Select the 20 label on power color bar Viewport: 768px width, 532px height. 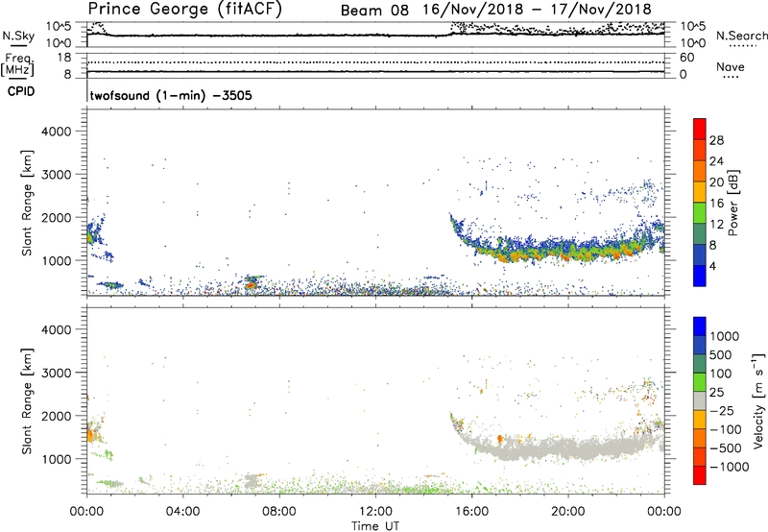coord(716,182)
